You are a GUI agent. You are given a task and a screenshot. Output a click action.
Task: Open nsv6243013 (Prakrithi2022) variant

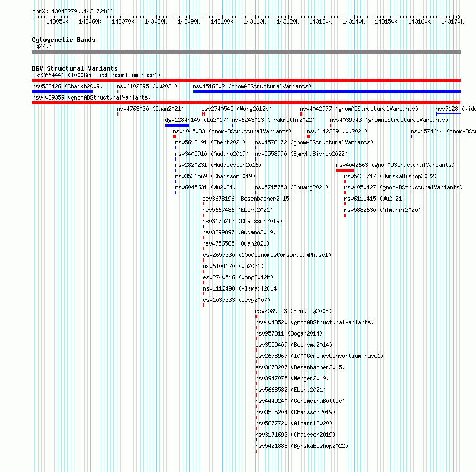pyautogui.click(x=273, y=120)
